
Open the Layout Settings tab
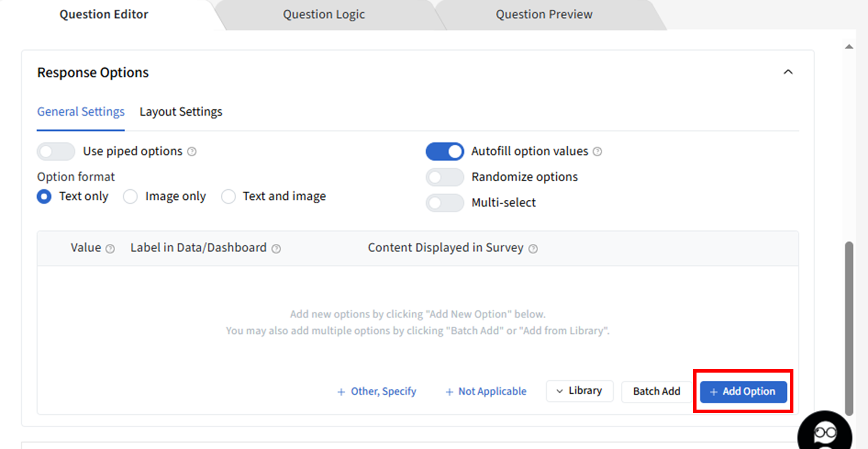point(181,112)
